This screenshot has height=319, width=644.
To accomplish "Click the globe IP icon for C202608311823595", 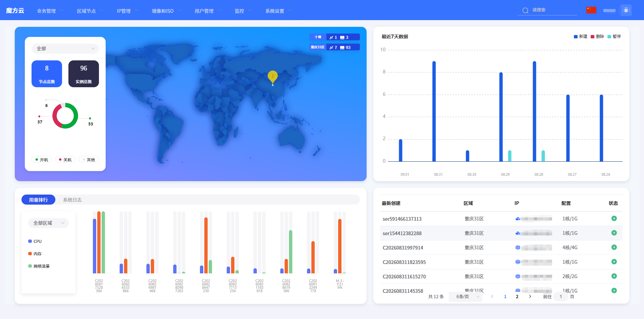I will coord(518,262).
